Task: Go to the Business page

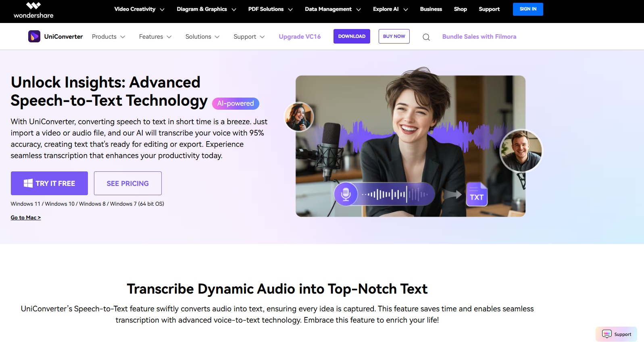Action: point(431,9)
